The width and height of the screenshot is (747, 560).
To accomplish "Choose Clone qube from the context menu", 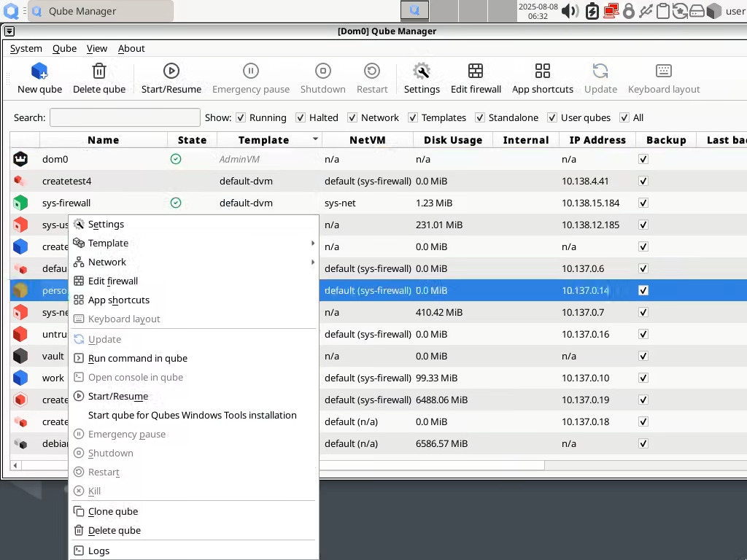I will pos(112,511).
